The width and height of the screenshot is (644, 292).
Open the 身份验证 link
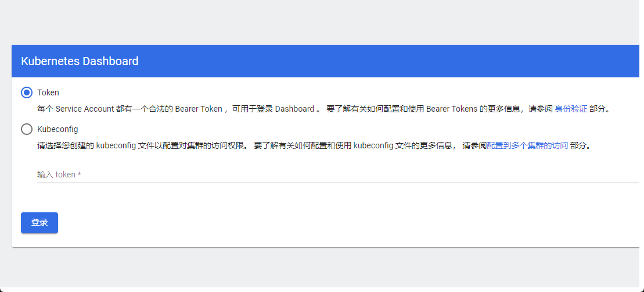[571, 109]
